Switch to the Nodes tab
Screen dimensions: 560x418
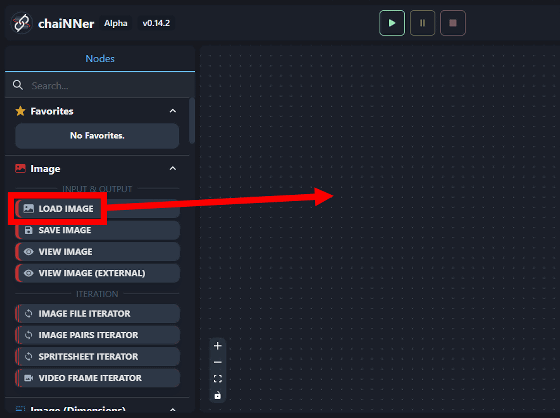100,59
